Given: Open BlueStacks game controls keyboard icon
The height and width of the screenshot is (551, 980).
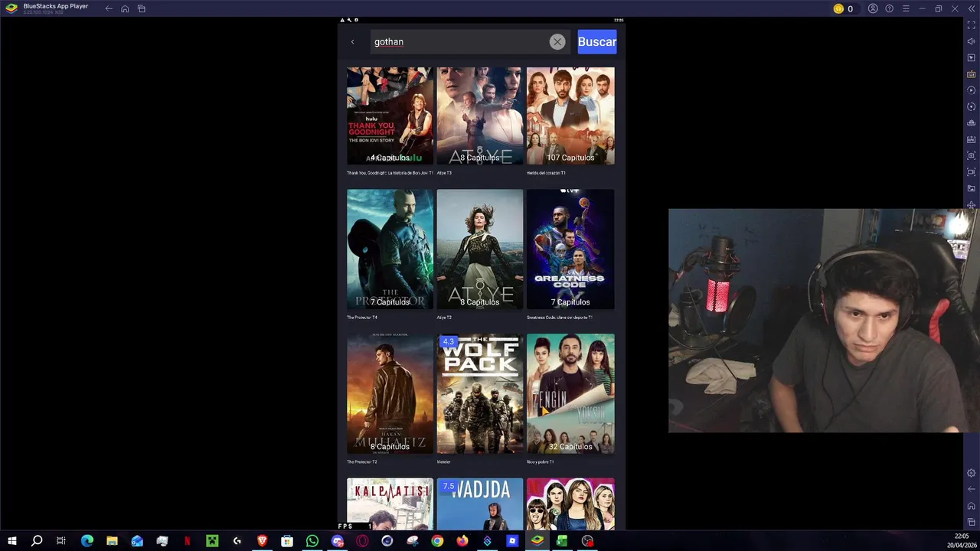Looking at the screenshot, I should coord(972,74).
